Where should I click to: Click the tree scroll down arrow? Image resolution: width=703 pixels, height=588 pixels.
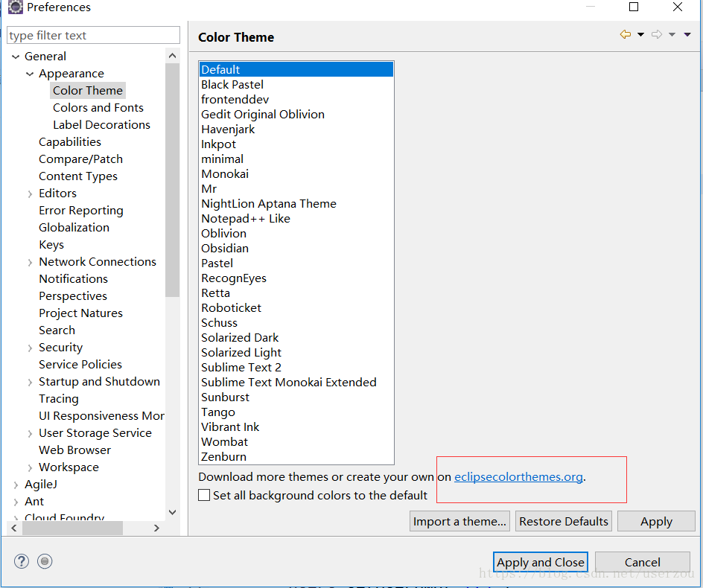point(172,512)
